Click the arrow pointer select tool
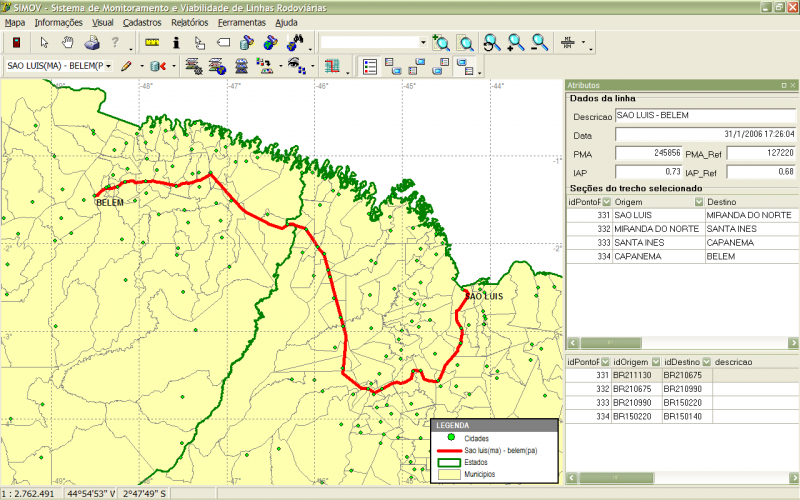Image resolution: width=800 pixels, height=500 pixels. 44,43
